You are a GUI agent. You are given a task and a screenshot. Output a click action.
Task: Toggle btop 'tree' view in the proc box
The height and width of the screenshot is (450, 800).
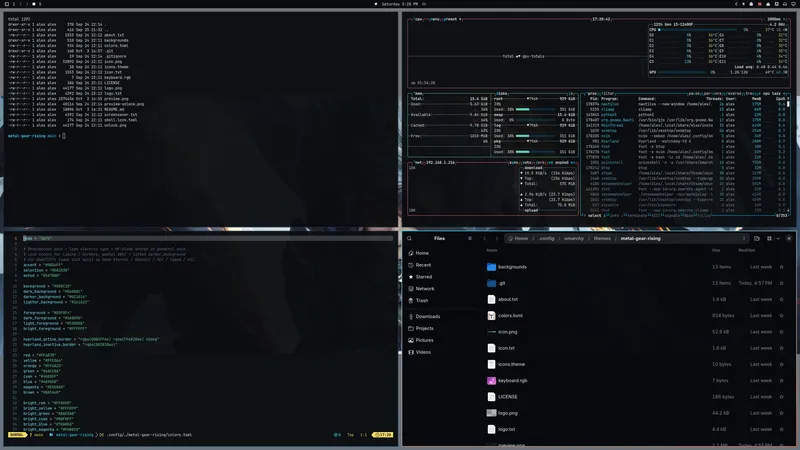(x=749, y=93)
